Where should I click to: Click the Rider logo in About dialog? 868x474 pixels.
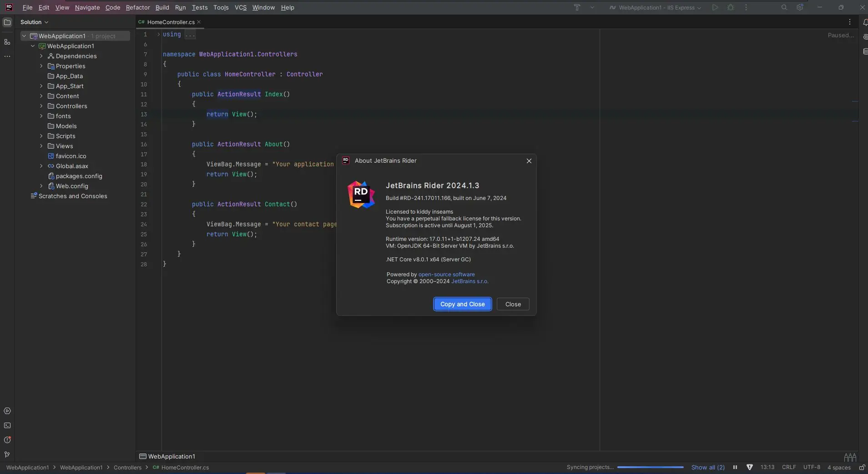tap(361, 195)
